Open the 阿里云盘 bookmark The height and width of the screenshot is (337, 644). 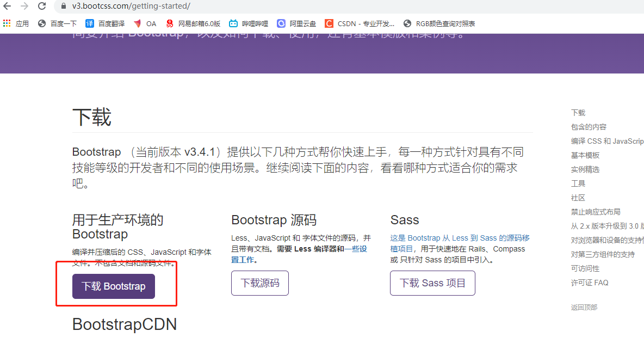coord(296,24)
